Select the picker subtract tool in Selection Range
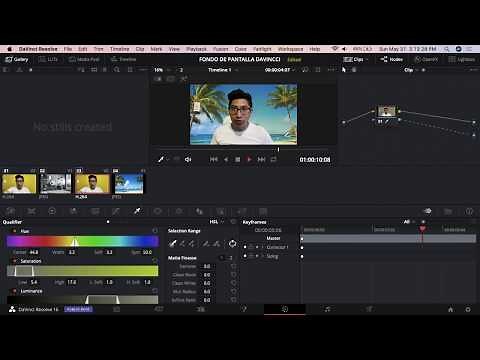The width and height of the screenshot is (480, 360). coord(182,244)
